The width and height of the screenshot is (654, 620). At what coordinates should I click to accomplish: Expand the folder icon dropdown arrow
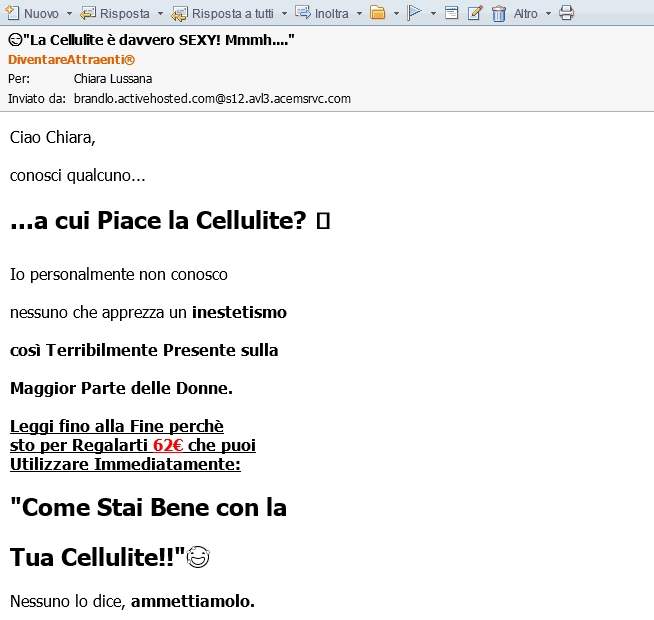(396, 14)
